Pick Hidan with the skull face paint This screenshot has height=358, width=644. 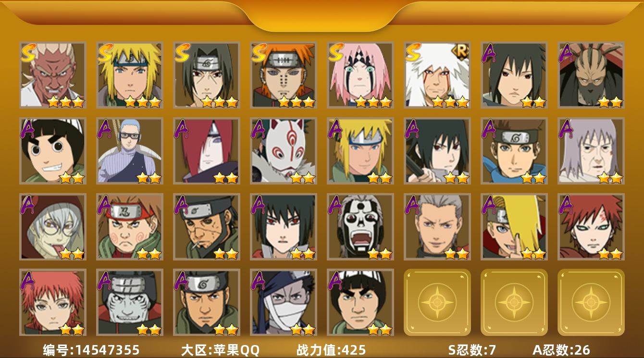360,227
